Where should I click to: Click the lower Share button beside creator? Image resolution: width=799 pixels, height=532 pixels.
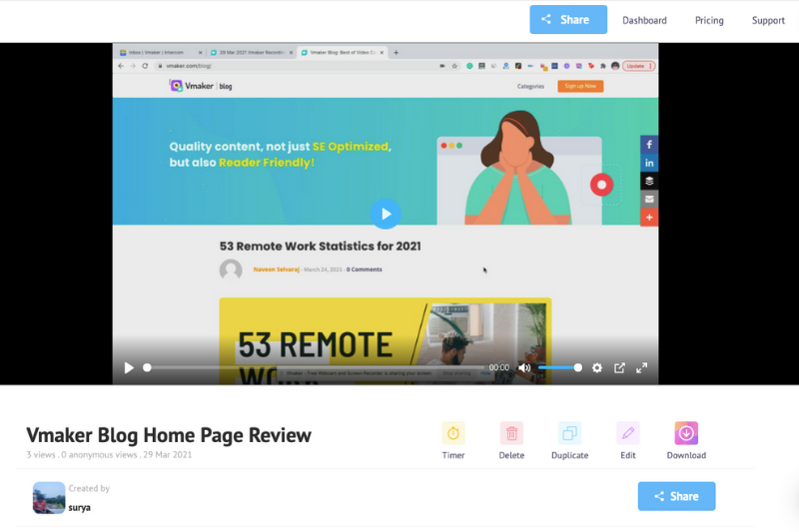[x=677, y=496]
